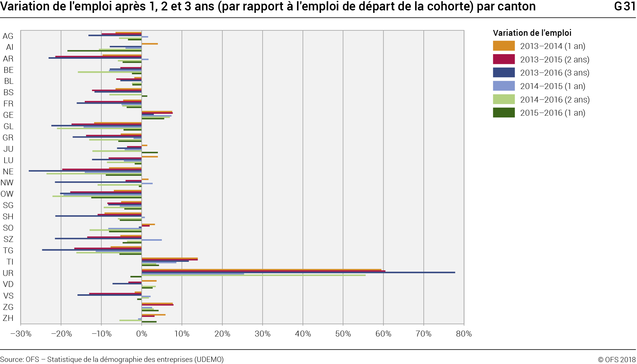Click the dark green 2015–2016 legend swatch
The height and width of the screenshot is (364, 637).
pyautogui.click(x=504, y=113)
